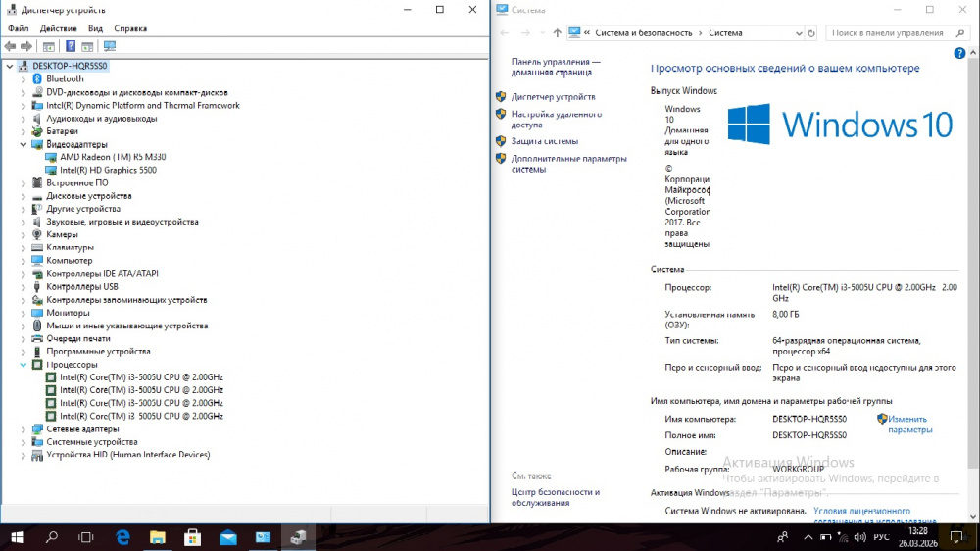Screen dimensions: 980x551
Task: Click the Защита системы link
Action: (x=544, y=141)
